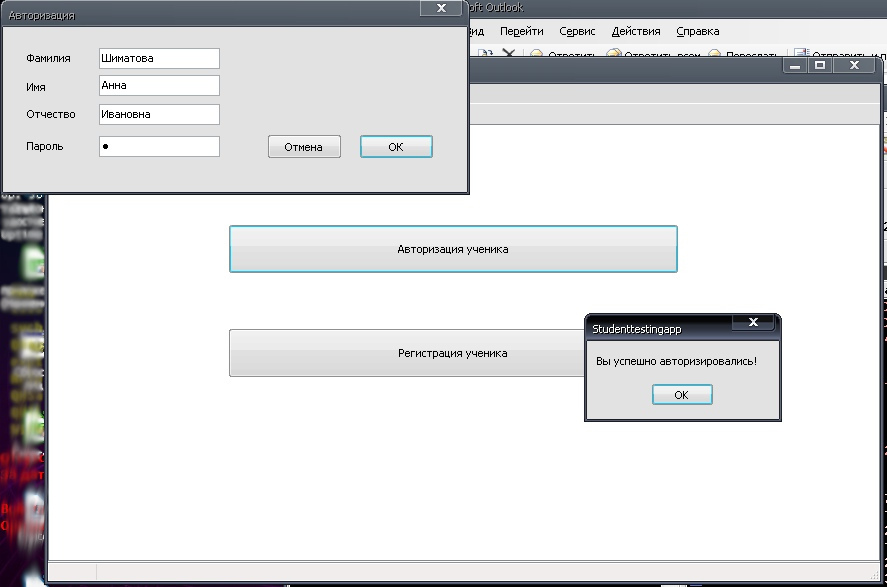
Task: Confirm Авторизация dialog with its OK button
Action: (x=396, y=147)
